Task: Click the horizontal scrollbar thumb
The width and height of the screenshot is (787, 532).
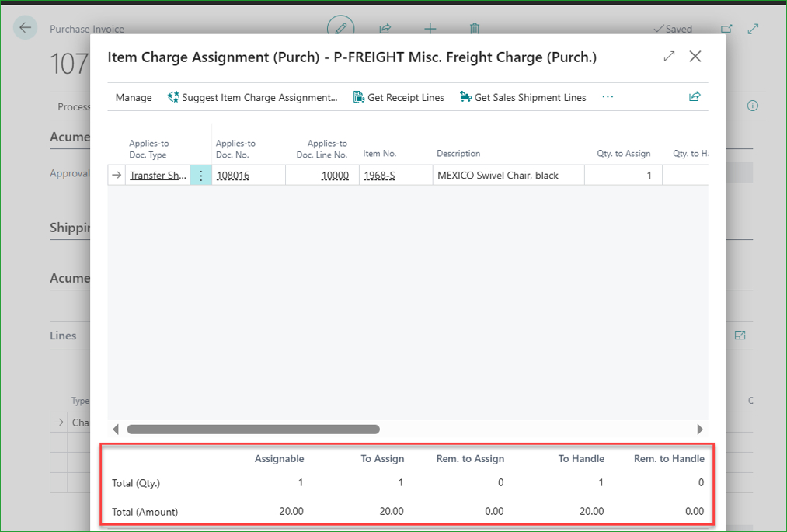Action: (x=253, y=429)
